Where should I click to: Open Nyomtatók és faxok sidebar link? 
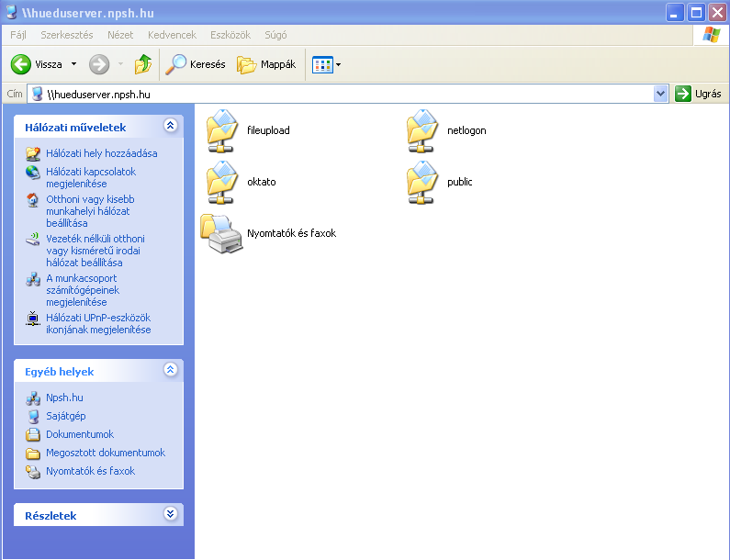click(x=90, y=471)
